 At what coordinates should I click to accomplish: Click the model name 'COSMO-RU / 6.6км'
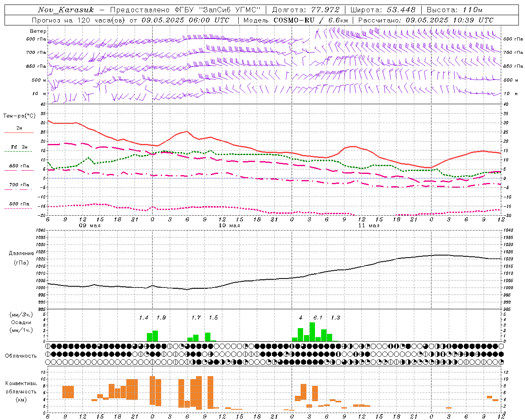pyautogui.click(x=311, y=20)
